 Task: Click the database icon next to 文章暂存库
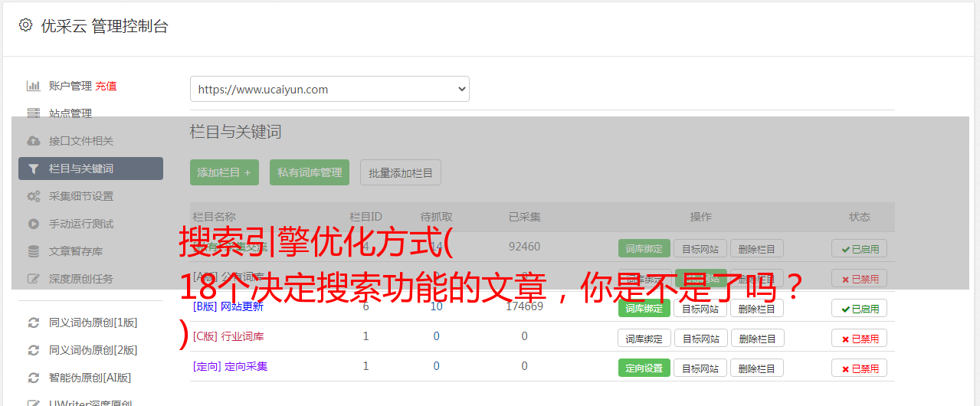coord(33,251)
